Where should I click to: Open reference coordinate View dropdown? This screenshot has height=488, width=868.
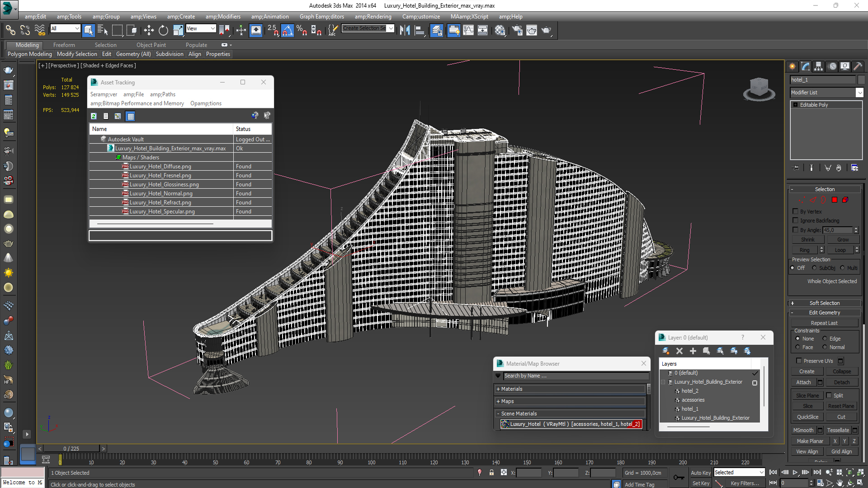click(x=212, y=28)
